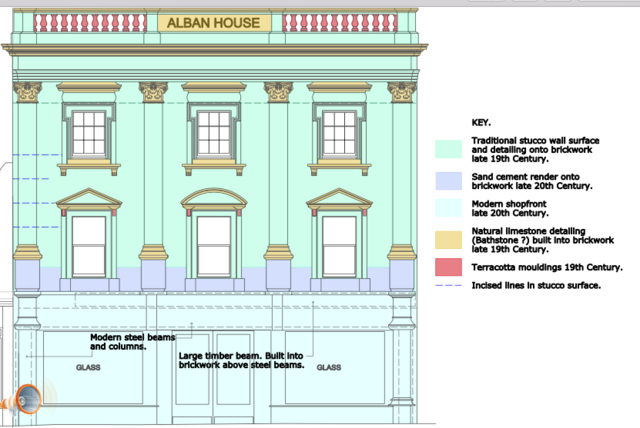Screen dimensions: 640x428
Task: Click the green traditional stucco legend swatch
Action: pyautogui.click(x=448, y=149)
